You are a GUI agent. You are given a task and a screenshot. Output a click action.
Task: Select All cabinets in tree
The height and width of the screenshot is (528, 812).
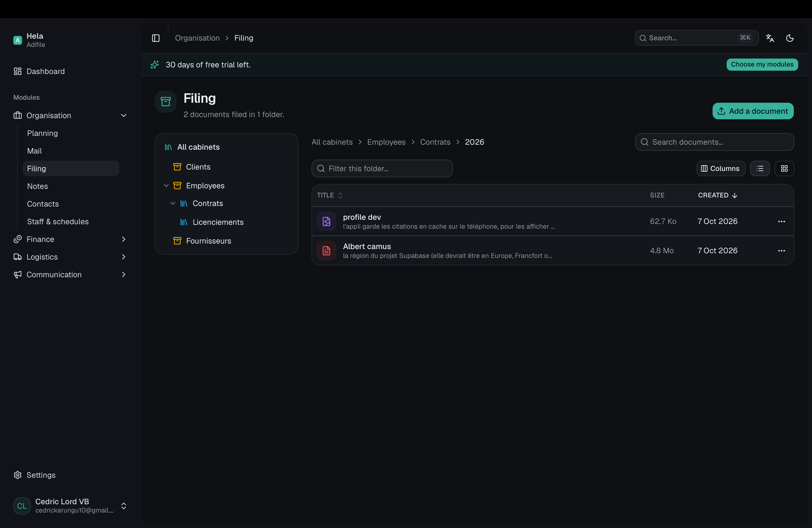(x=226, y=147)
